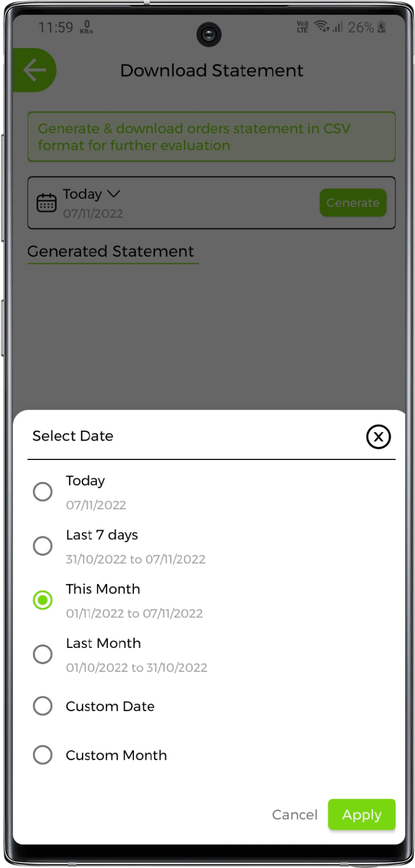415x868 pixels.
Task: Select the This Month radio button
Action: [x=43, y=600]
